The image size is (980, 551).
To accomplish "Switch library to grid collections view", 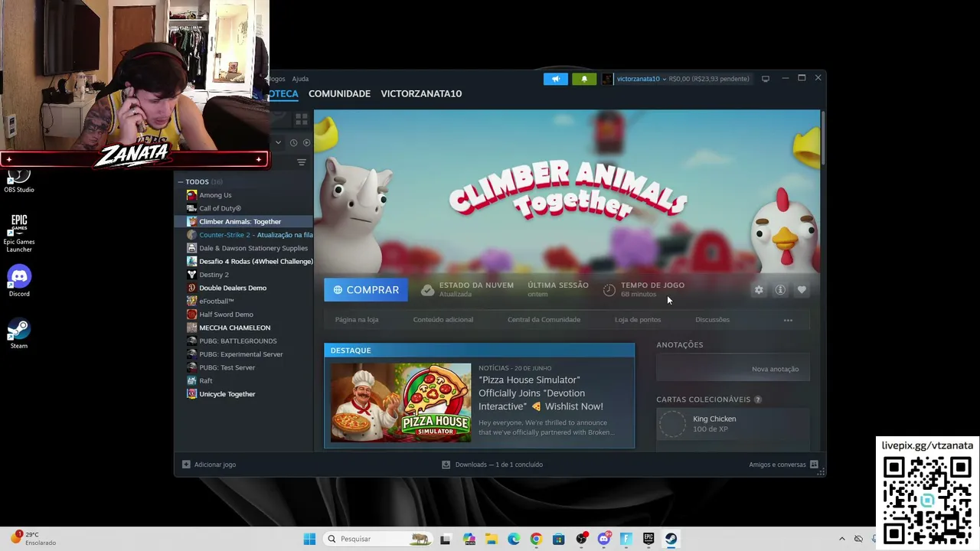I will [302, 119].
